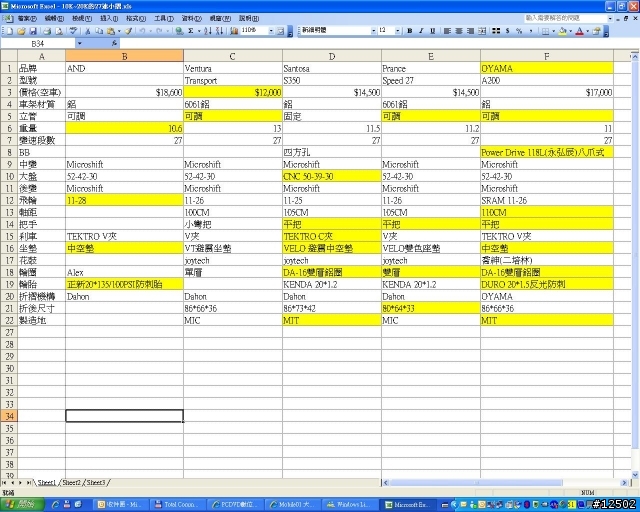Insert hyperlink using globe icon
This screenshot has height=512, width=640.
click(179, 31)
